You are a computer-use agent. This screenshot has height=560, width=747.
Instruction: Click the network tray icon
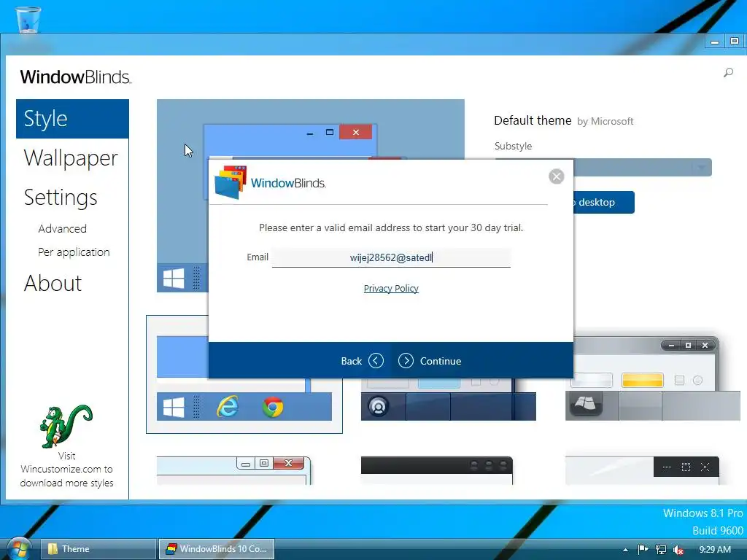pos(661,550)
